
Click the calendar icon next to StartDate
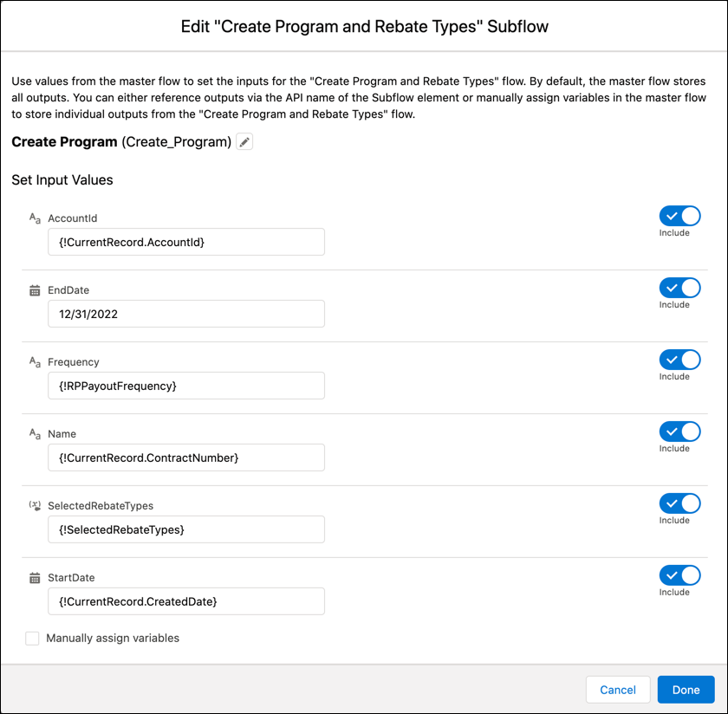click(x=33, y=577)
